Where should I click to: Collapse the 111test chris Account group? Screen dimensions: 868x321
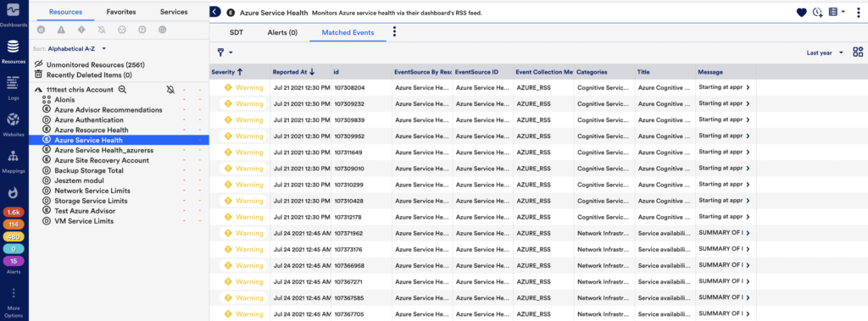[38, 90]
